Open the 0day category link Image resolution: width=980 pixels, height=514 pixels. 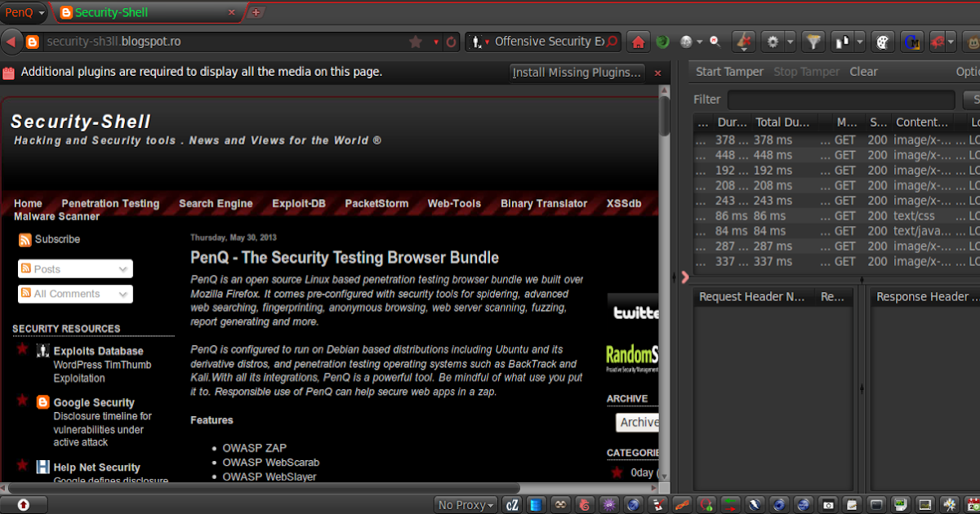643,473
